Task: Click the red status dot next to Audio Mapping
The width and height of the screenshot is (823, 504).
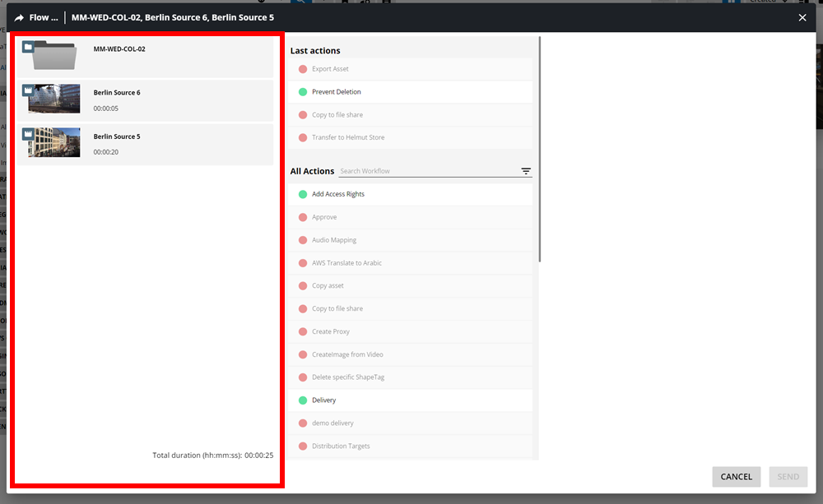Action: click(x=303, y=240)
